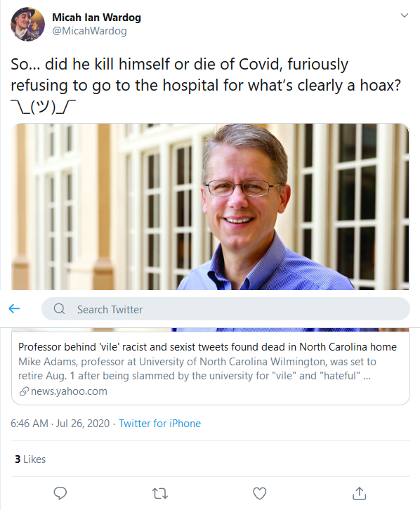Click the Mike Adams article description text

(x=197, y=369)
